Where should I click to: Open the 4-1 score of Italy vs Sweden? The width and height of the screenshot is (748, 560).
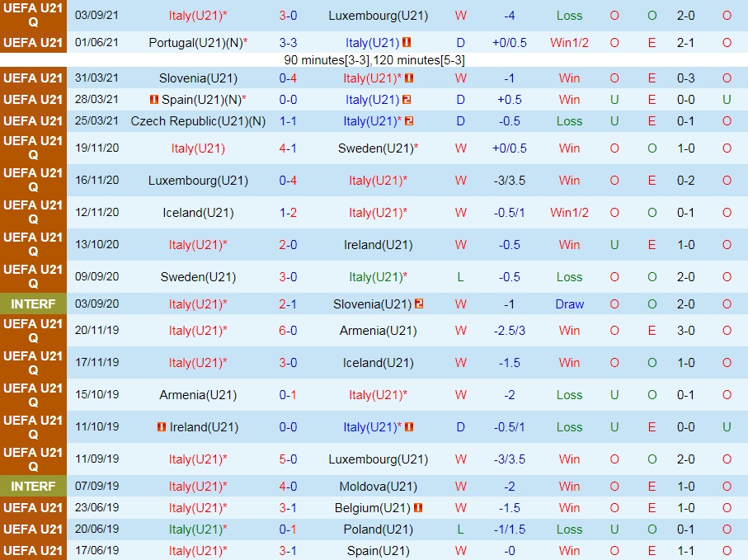pyautogui.click(x=288, y=148)
